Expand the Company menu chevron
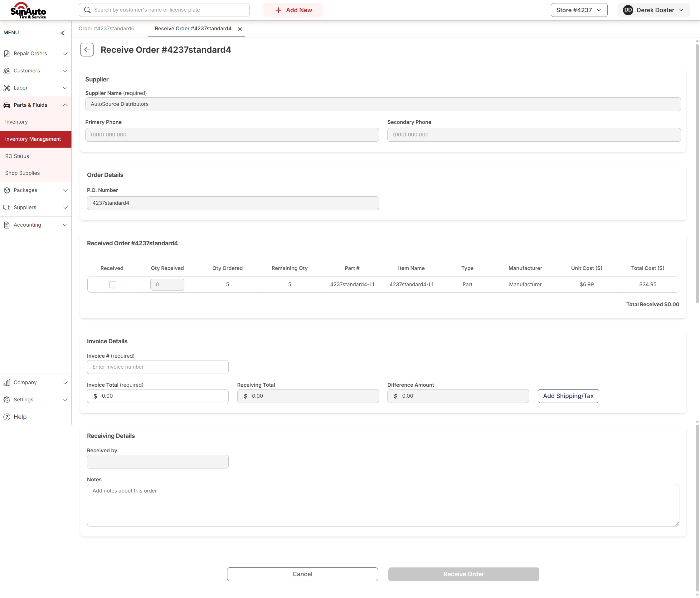 point(65,382)
